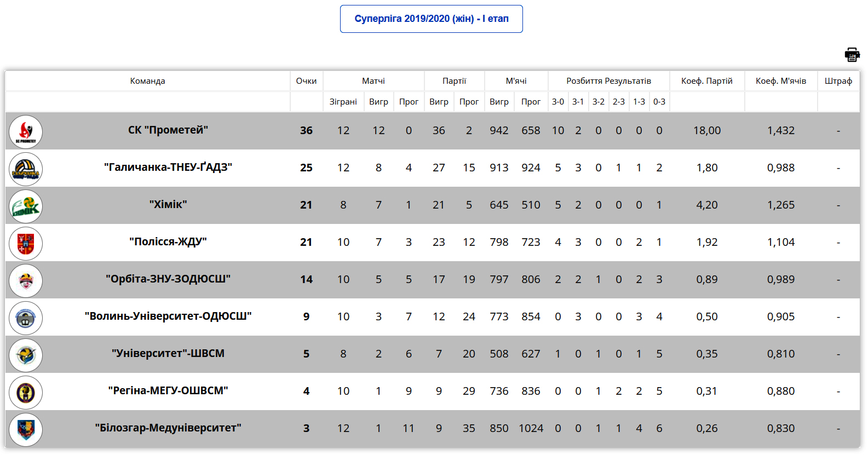Image resolution: width=868 pixels, height=455 pixels.
Task: Select team name "Хімік"
Action: tap(168, 205)
